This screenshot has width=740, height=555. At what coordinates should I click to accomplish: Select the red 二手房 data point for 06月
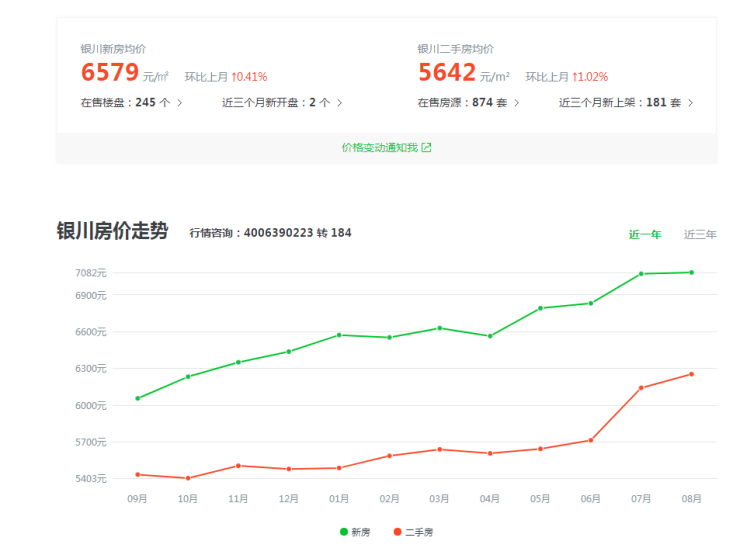[591, 440]
